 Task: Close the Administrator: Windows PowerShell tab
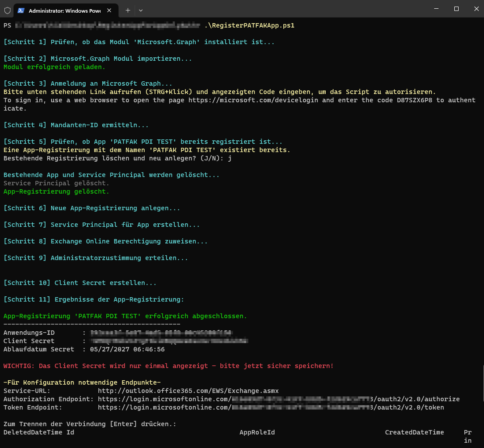(109, 10)
